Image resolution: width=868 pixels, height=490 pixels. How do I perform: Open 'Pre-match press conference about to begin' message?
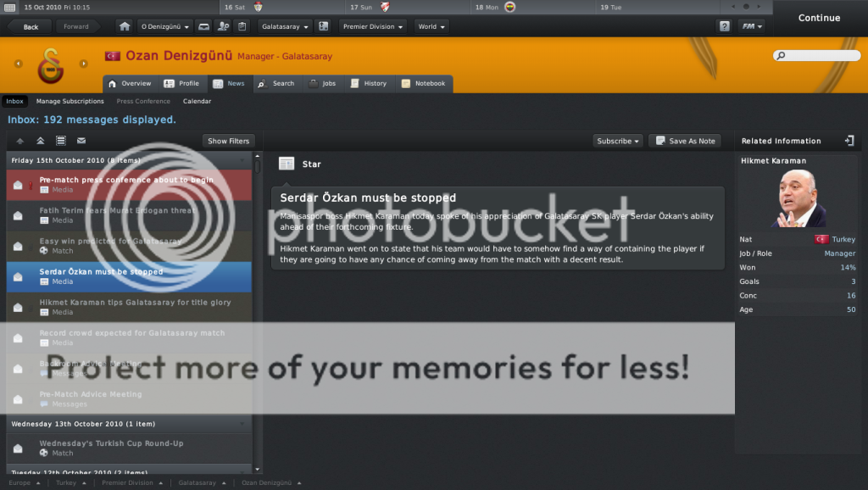(x=129, y=185)
